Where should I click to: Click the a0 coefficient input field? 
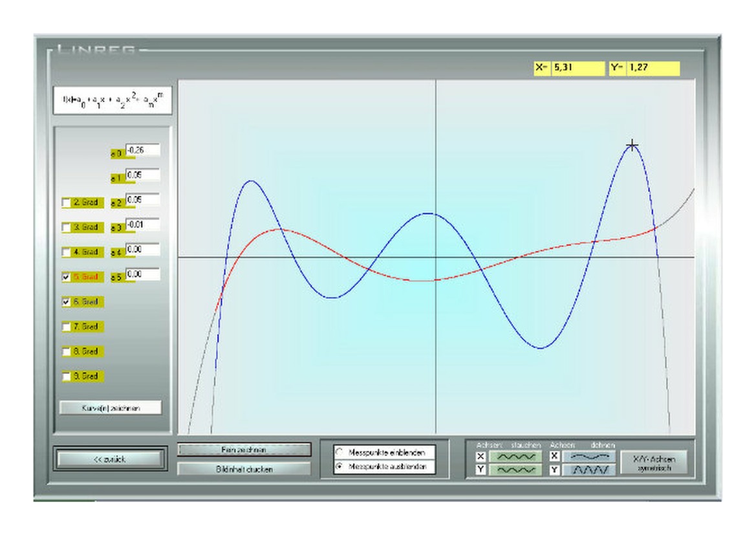142,150
